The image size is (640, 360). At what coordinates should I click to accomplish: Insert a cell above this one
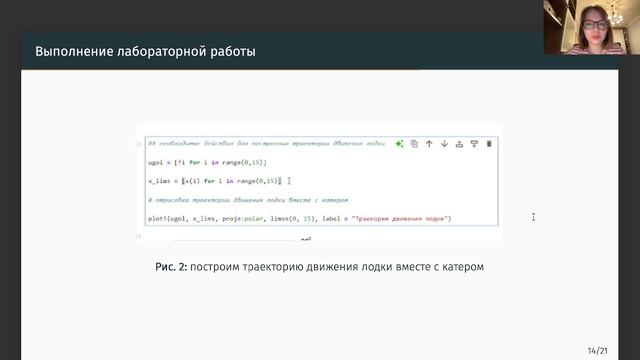pos(459,144)
